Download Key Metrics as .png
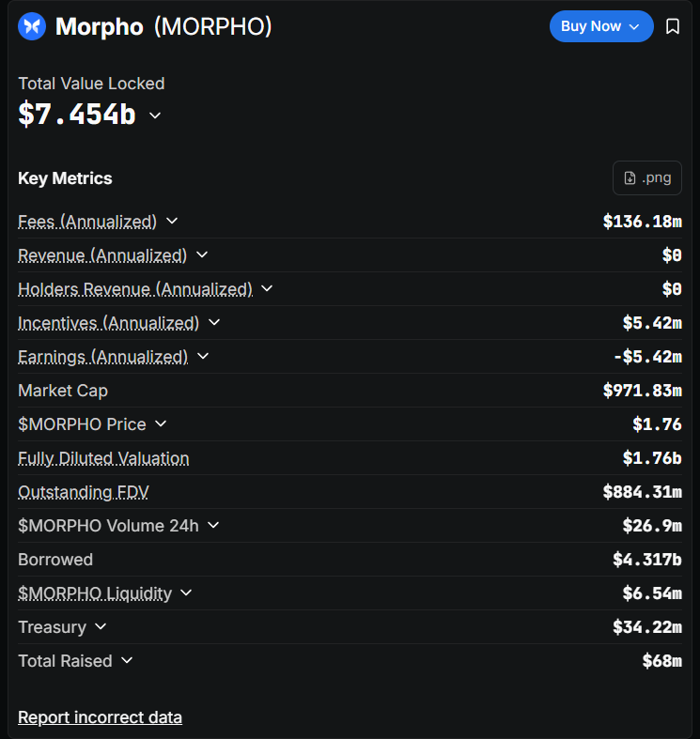 (646, 178)
